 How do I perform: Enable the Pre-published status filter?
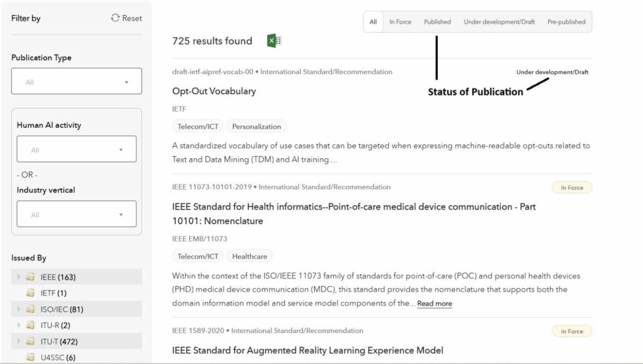click(x=566, y=21)
